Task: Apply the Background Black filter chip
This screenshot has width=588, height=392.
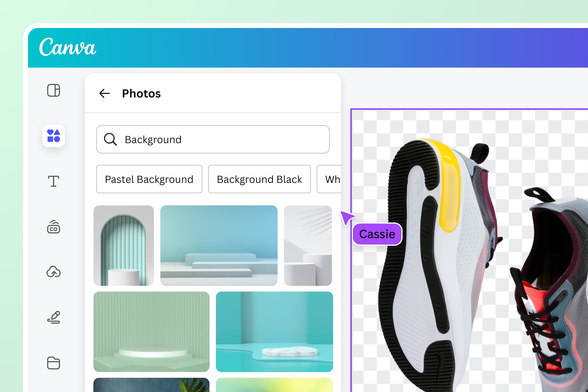Action: (x=259, y=179)
